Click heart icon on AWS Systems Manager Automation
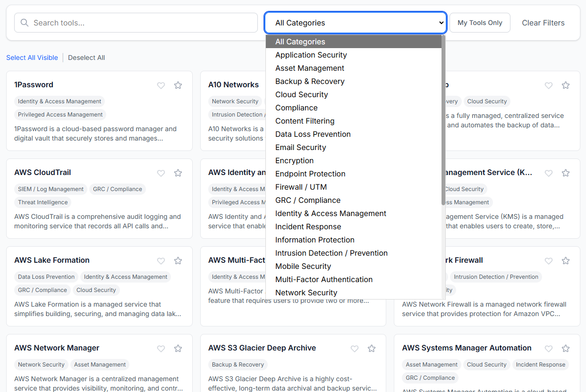Screen dimensions: 586x392 pos(549,349)
